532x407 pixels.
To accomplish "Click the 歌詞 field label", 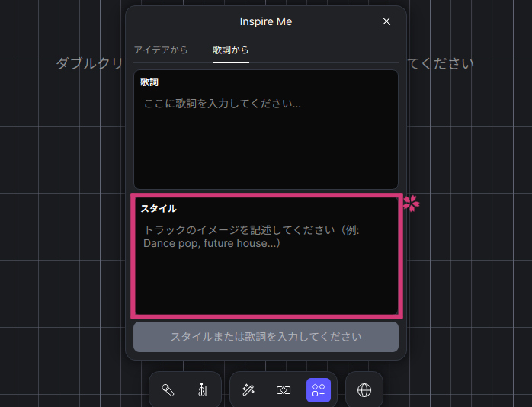I will coord(149,82).
